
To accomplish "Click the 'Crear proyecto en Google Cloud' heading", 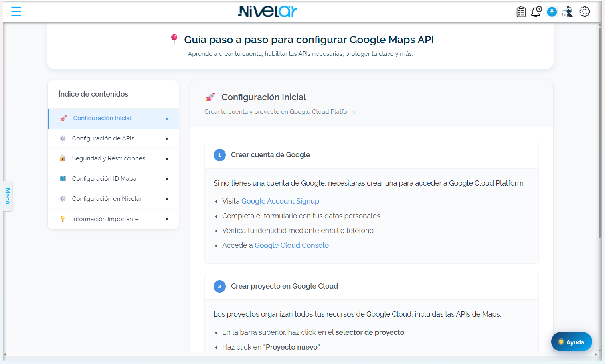I will [x=285, y=286].
